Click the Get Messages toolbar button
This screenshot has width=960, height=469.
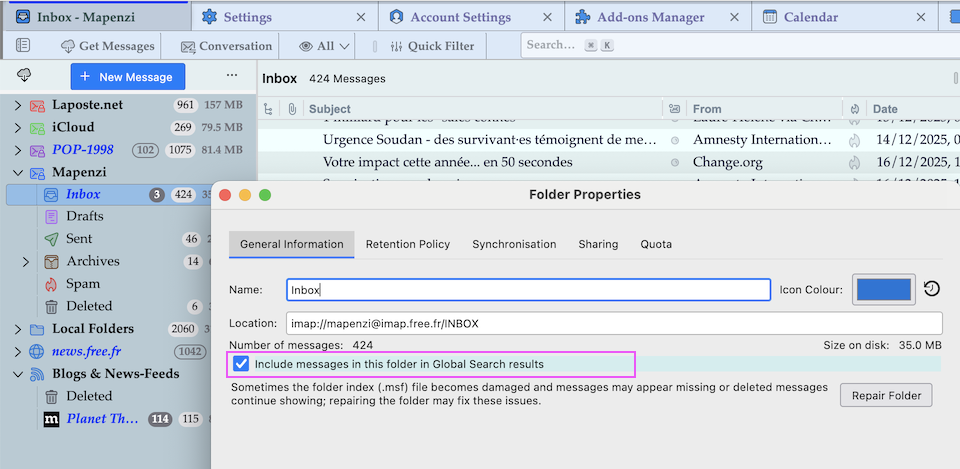click(107, 46)
